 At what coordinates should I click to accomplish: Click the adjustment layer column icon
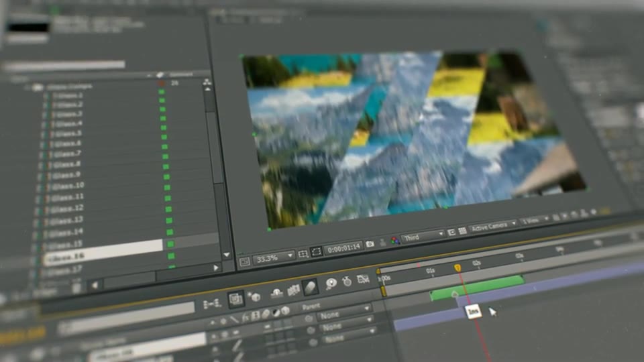coord(276,312)
